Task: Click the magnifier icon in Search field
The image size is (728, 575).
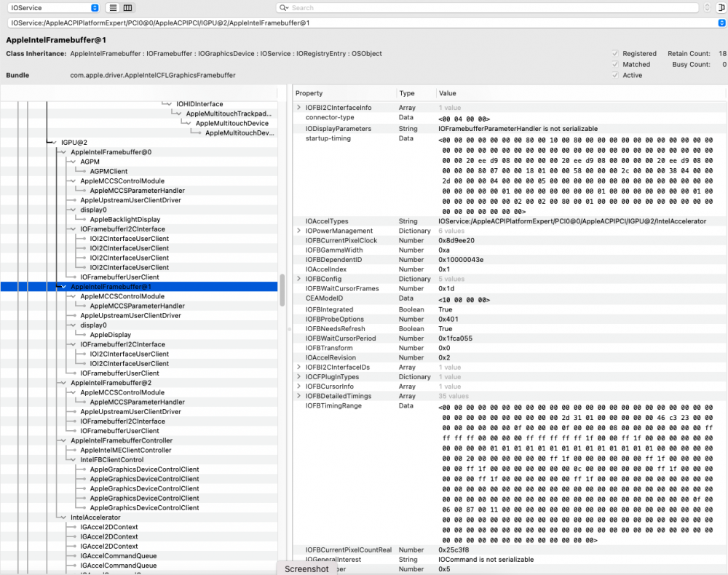Action: [283, 8]
